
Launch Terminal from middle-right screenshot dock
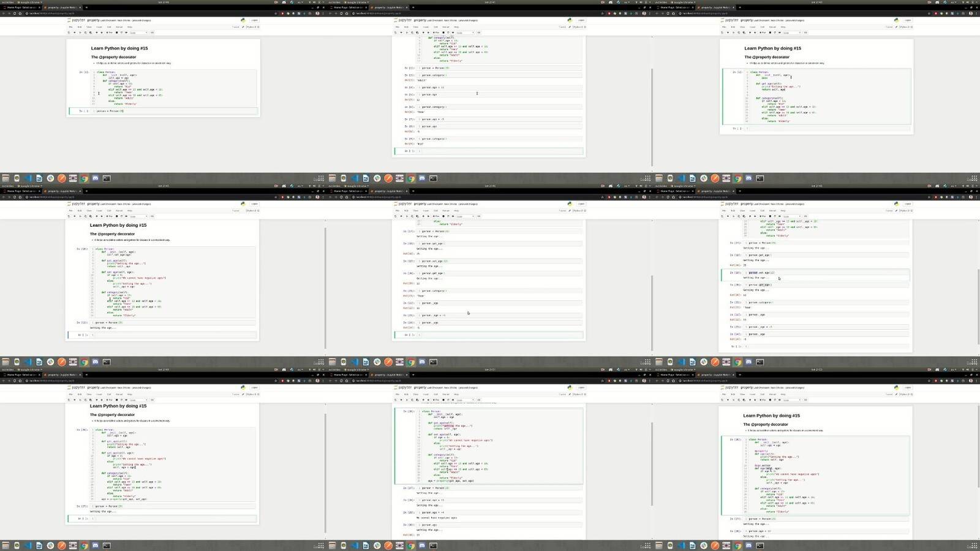tap(759, 362)
